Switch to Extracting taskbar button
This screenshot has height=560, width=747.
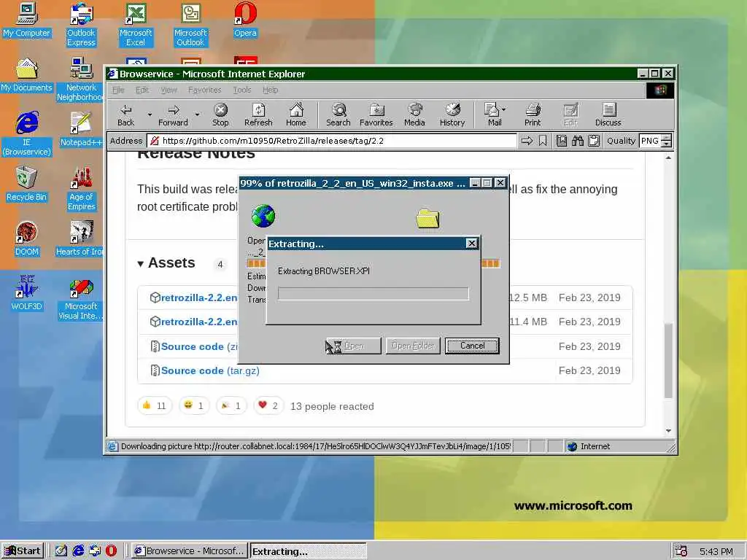tap(309, 551)
